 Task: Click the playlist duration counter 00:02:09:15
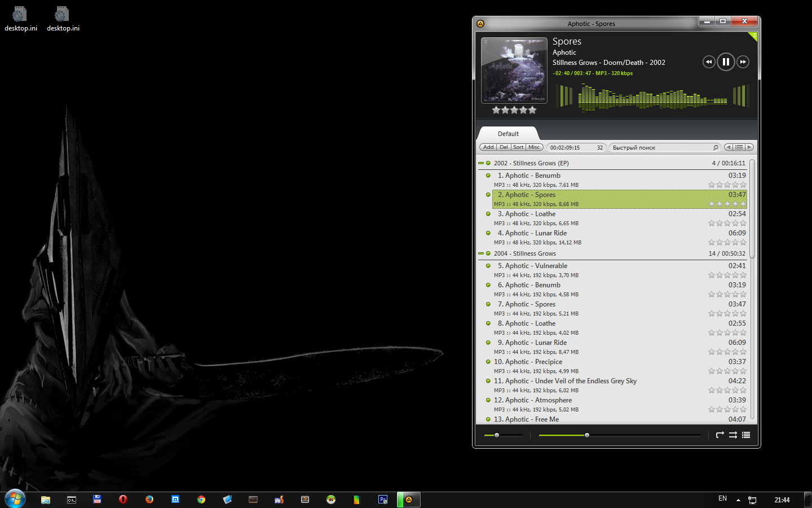565,148
